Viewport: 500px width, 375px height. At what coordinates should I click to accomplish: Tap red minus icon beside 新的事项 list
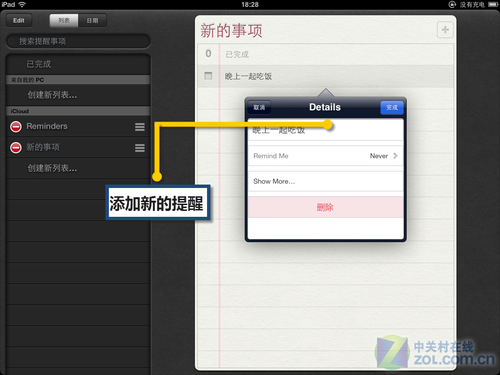point(16,147)
